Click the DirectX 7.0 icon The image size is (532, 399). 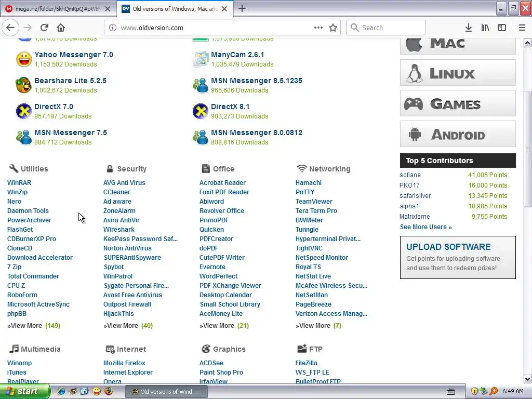point(24,111)
